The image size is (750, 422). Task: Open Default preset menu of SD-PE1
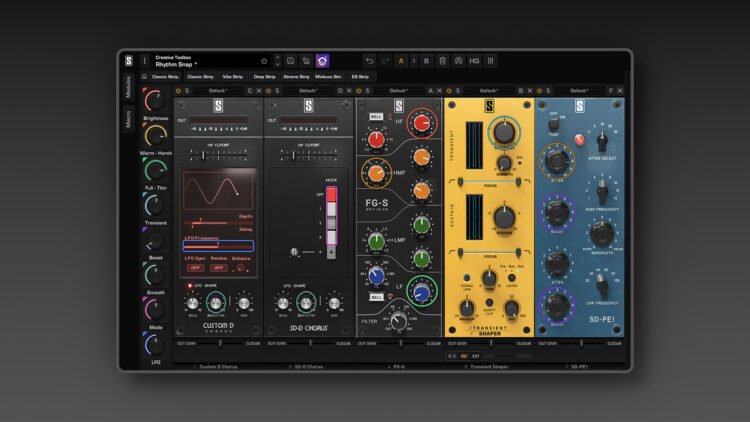(x=579, y=90)
